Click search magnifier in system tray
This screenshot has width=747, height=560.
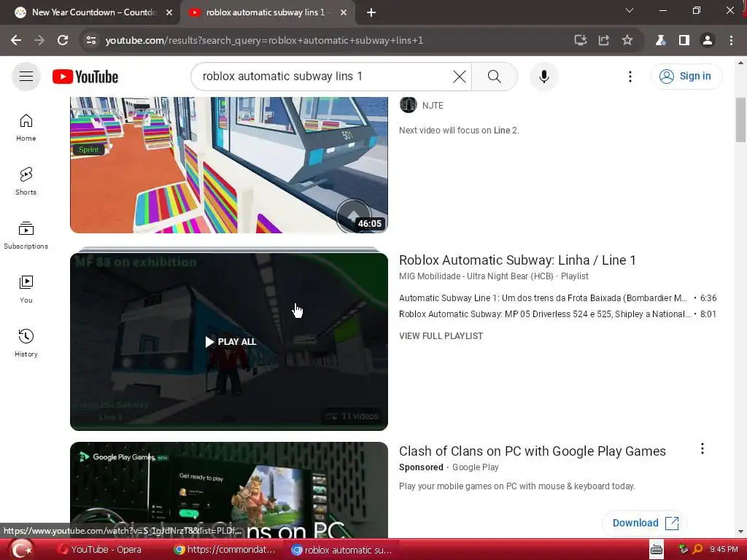pos(697,549)
